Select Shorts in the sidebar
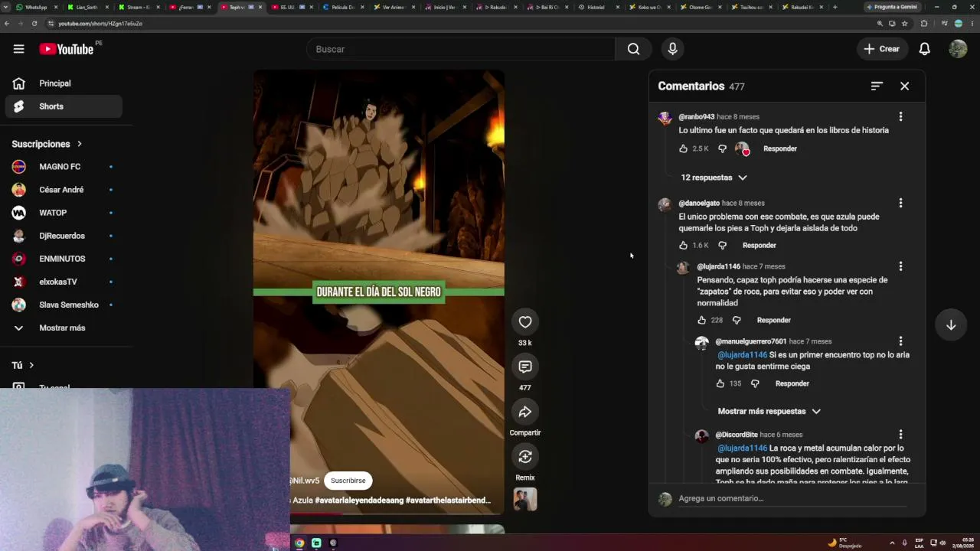Image resolution: width=980 pixels, height=551 pixels. pyautogui.click(x=64, y=106)
